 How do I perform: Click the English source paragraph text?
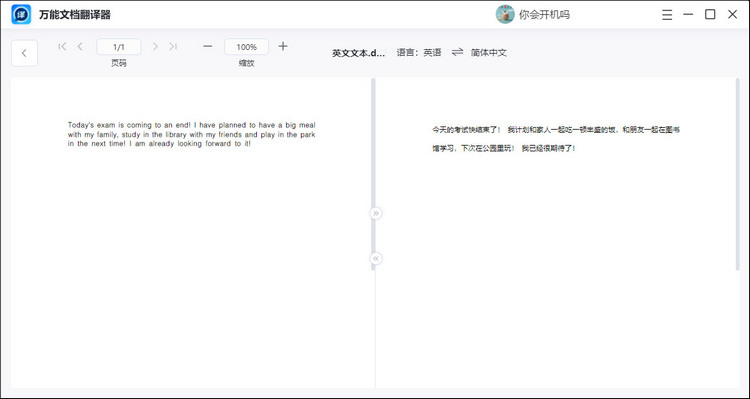(x=191, y=134)
